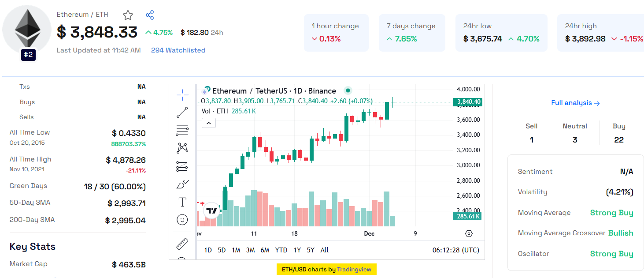Click the All Time Low value $ 0.4330
This screenshot has height=278, width=644.
(x=129, y=133)
